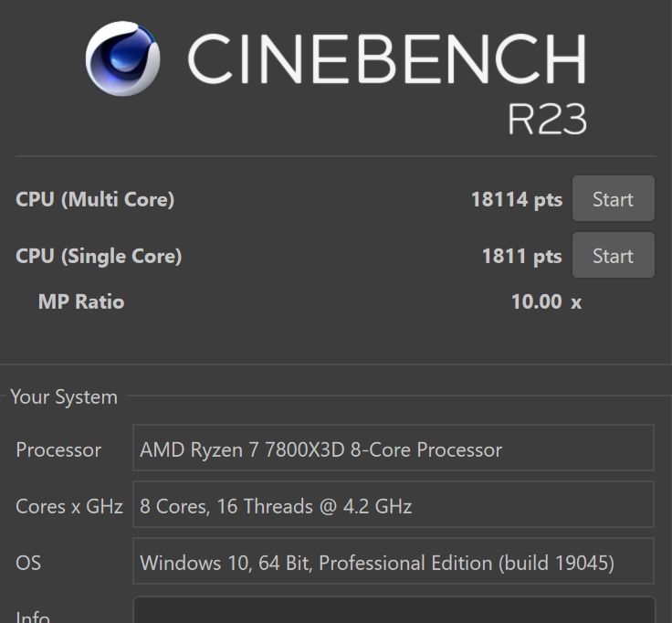The image size is (672, 623).
Task: Click the OS label
Action: click(28, 563)
